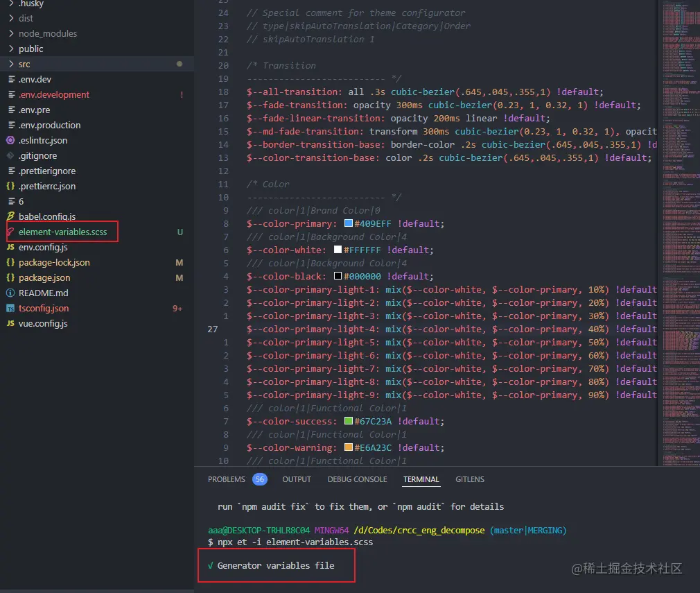The width and height of the screenshot is (700, 593).
Task: Click the .gitignore git icon
Action: click(x=10, y=155)
